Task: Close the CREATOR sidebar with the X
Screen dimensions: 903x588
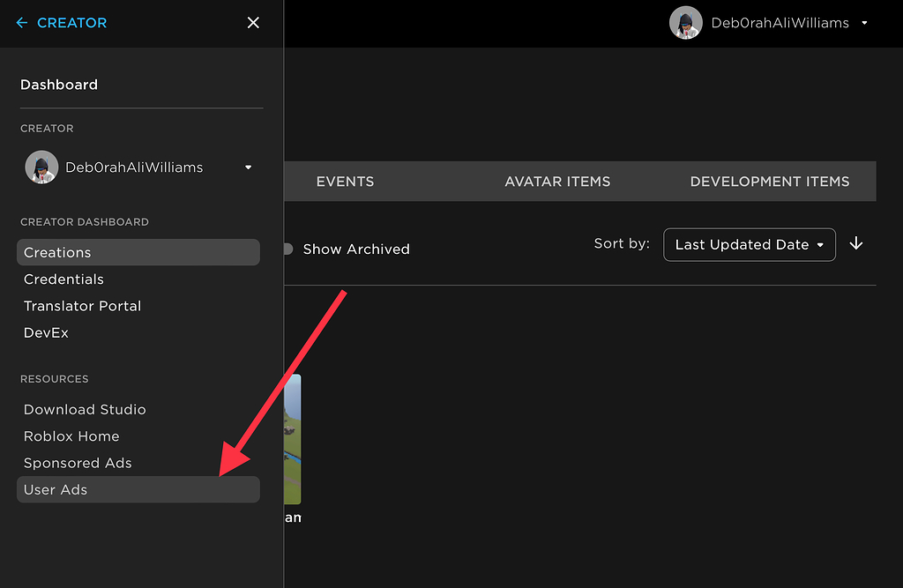Action: 253,23
